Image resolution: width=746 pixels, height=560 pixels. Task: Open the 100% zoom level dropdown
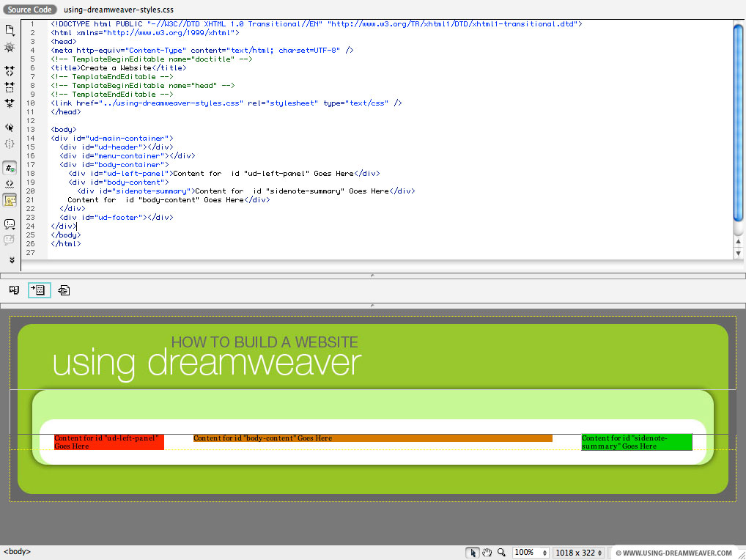531,553
